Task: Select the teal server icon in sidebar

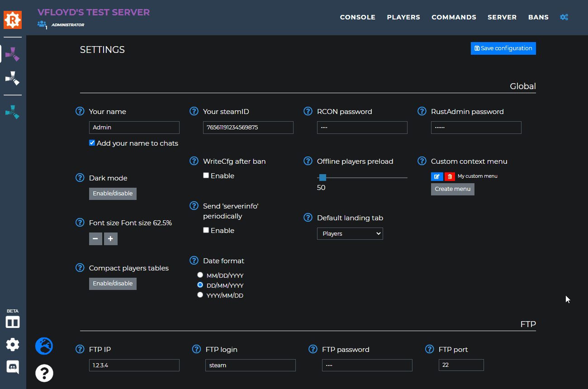Action: [12, 112]
